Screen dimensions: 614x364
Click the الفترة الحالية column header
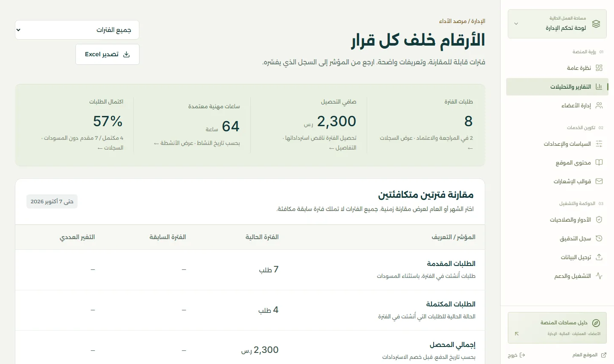[x=262, y=237]
